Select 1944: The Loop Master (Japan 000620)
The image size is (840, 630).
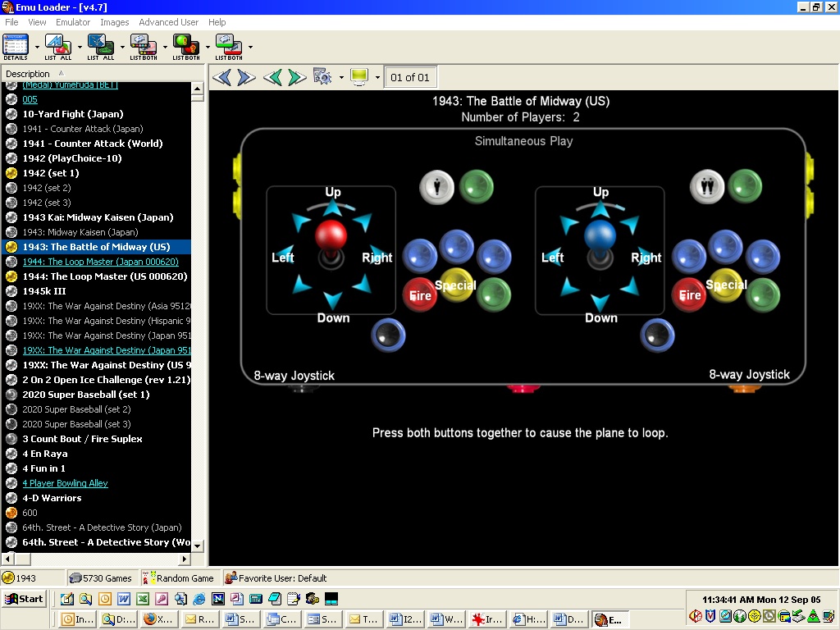(x=100, y=262)
